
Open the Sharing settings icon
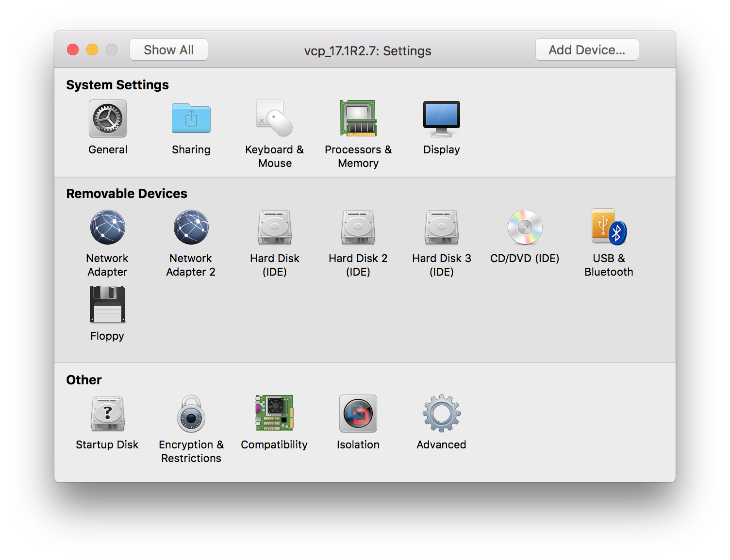tap(191, 118)
